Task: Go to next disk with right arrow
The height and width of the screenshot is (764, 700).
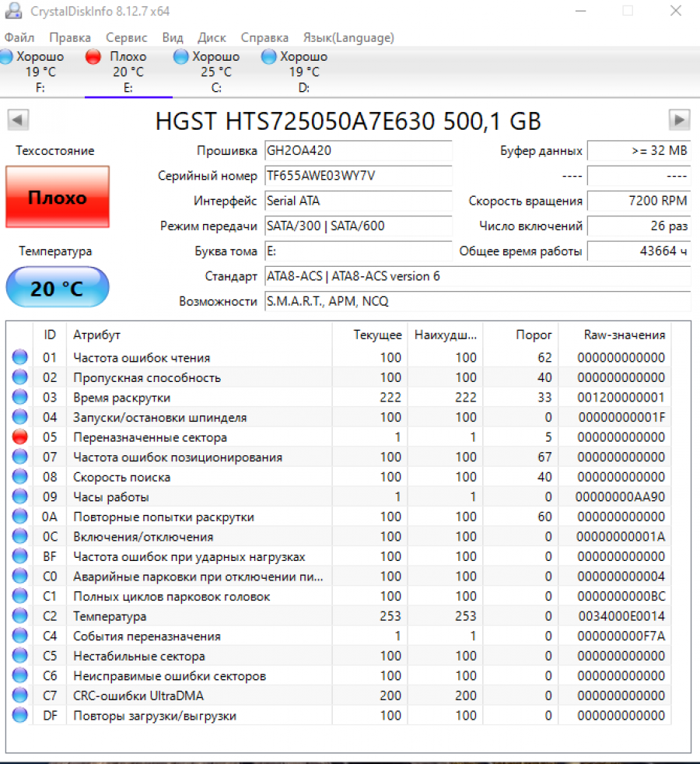Action: [x=680, y=120]
